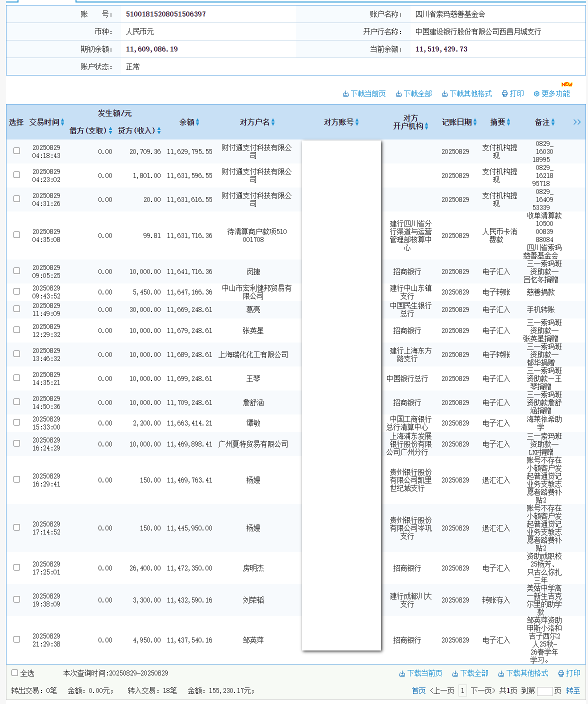Click top 打印 print link

(513, 93)
